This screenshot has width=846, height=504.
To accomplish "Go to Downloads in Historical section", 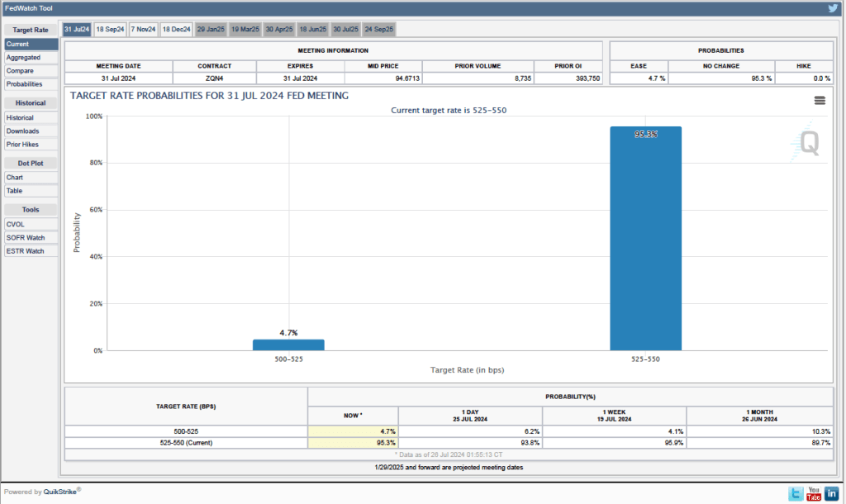I will (x=22, y=131).
